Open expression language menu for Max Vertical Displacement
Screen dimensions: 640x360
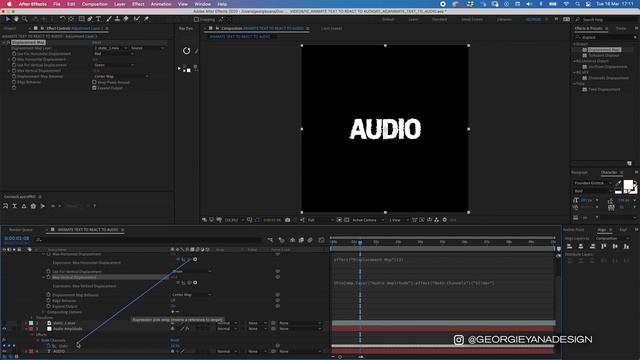point(195,282)
